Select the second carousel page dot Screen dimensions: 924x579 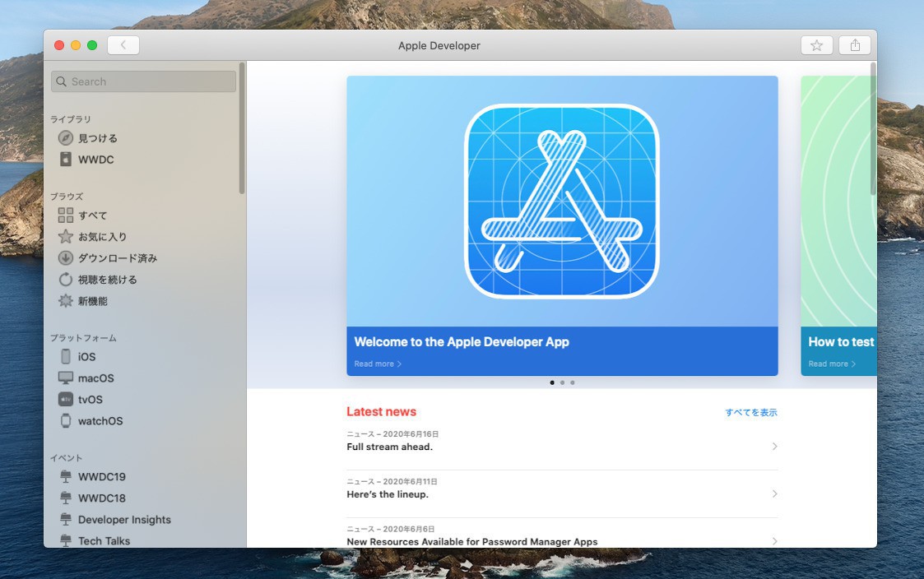[562, 383]
